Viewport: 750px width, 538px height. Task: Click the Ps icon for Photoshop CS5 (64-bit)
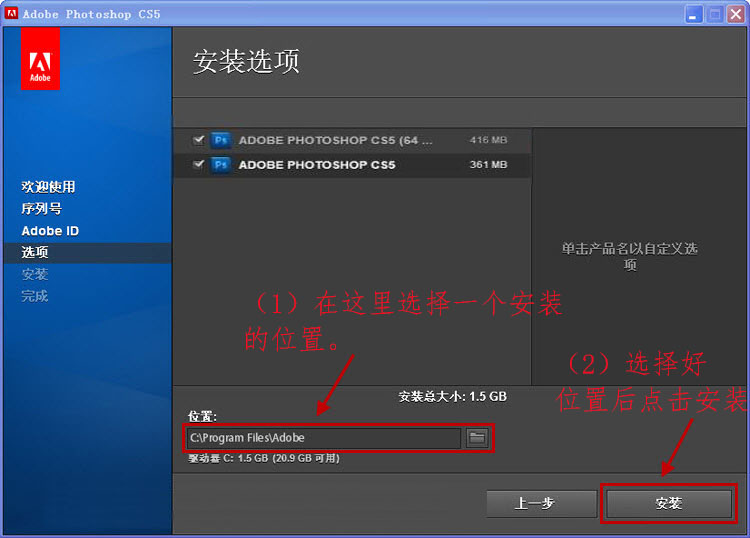221,141
